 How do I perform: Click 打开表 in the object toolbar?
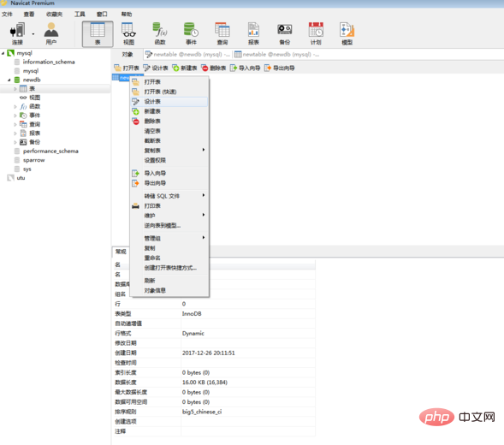point(127,68)
